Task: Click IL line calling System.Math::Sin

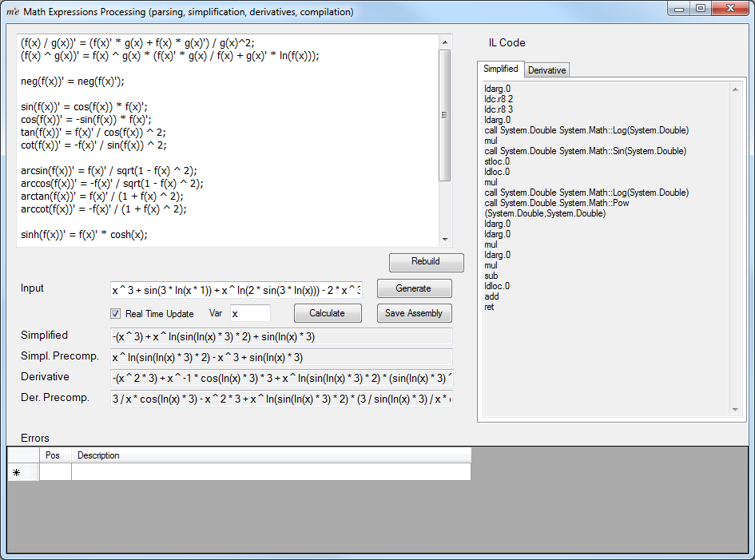Action: [x=585, y=151]
